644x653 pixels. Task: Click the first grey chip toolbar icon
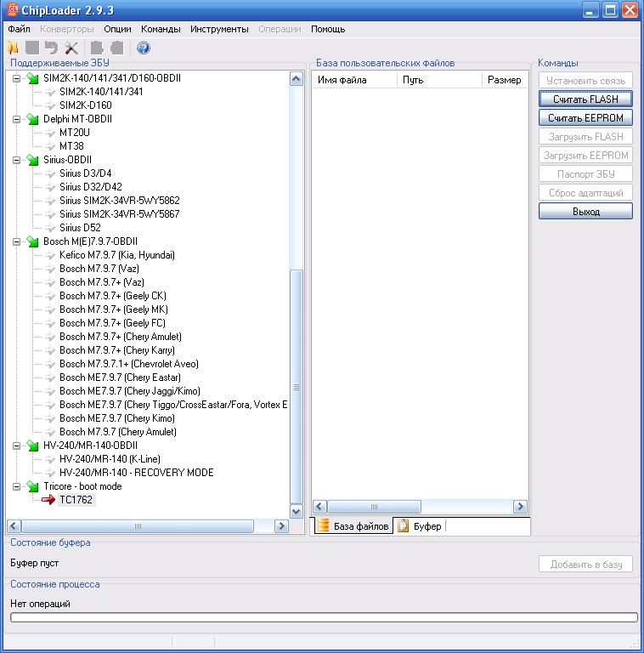pos(97,48)
